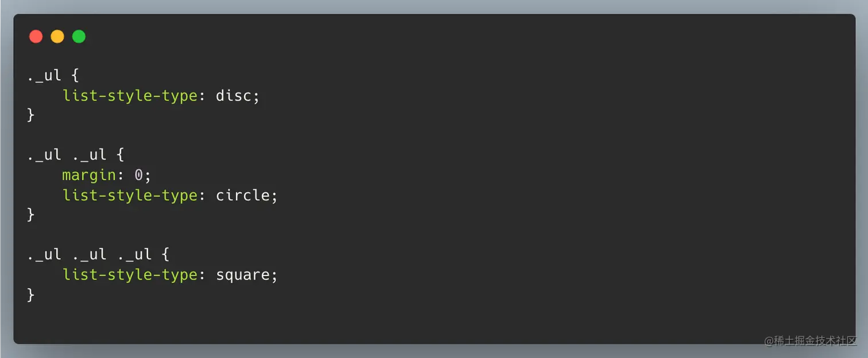Click the closing brace after the circle rule
This screenshot has width=868, height=358.
[31, 215]
